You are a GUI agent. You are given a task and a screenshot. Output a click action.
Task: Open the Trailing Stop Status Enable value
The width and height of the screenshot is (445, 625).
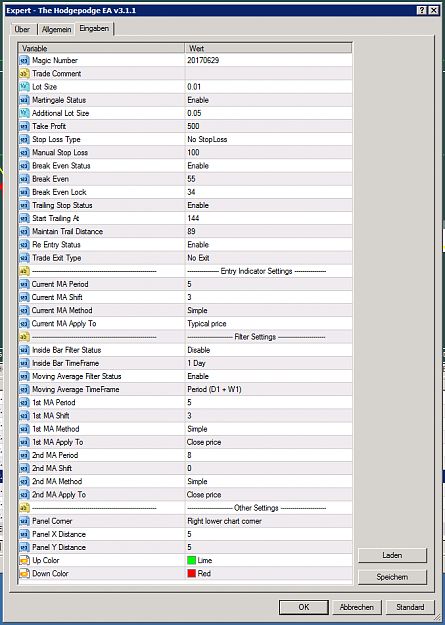point(198,205)
